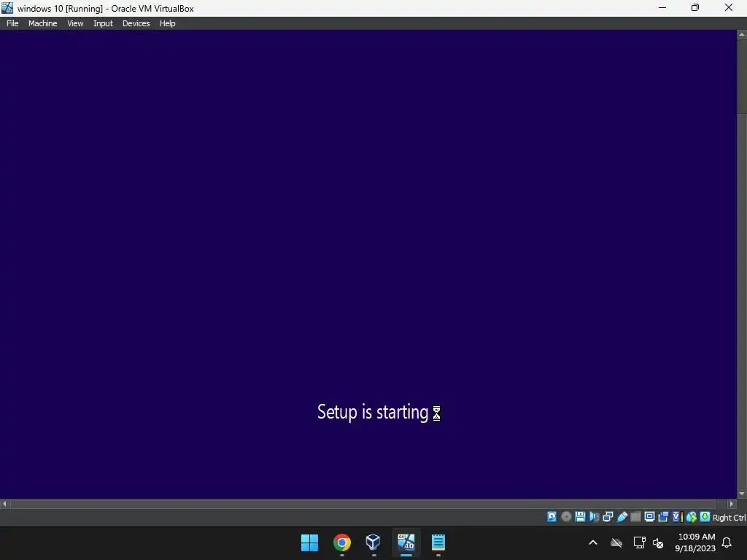Click the 'Setup is starting' text
This screenshot has width=747, height=560.
click(x=373, y=412)
